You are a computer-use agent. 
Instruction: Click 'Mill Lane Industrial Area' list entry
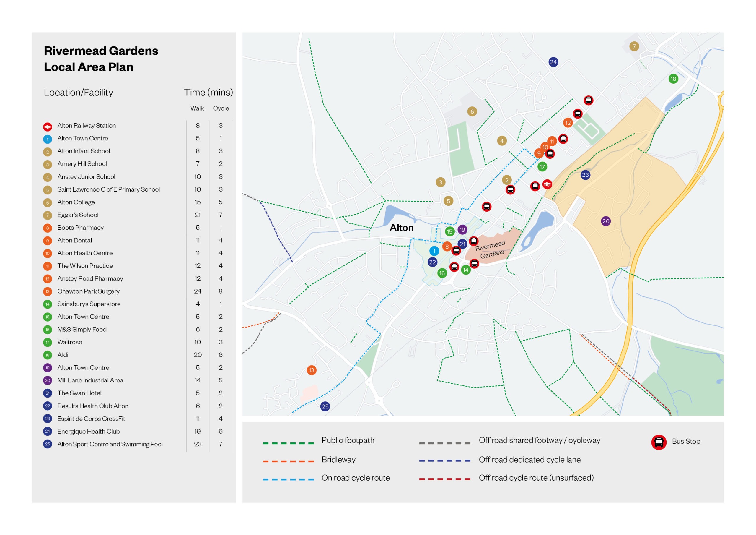[x=90, y=380]
